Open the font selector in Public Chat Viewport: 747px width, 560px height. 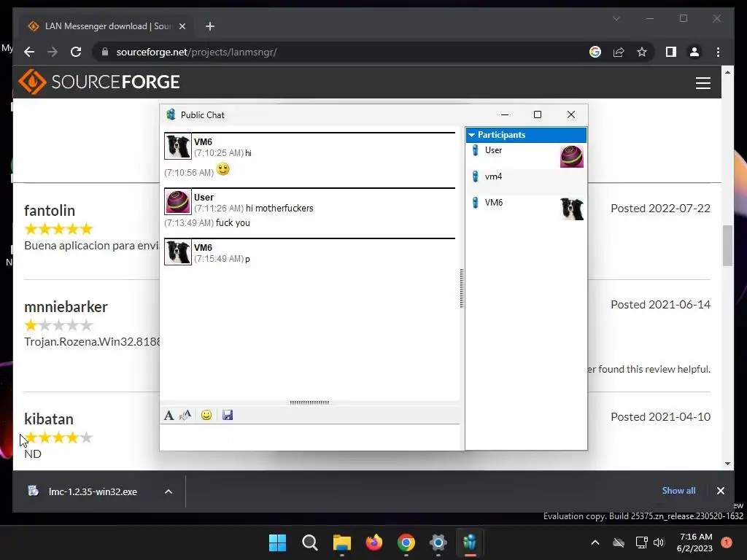click(x=169, y=415)
